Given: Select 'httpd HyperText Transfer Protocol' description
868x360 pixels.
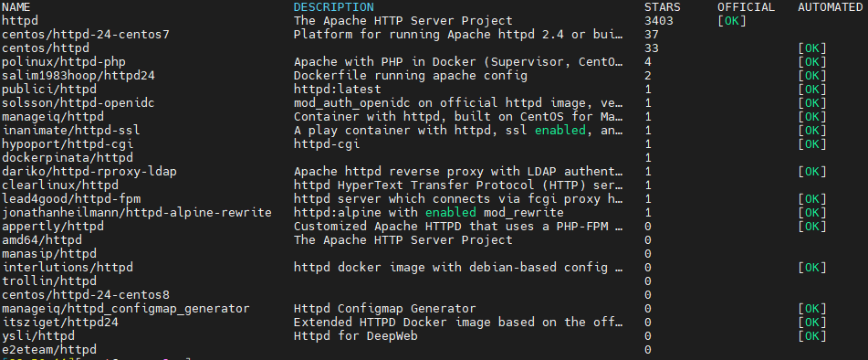Looking at the screenshot, I should tap(458, 185).
